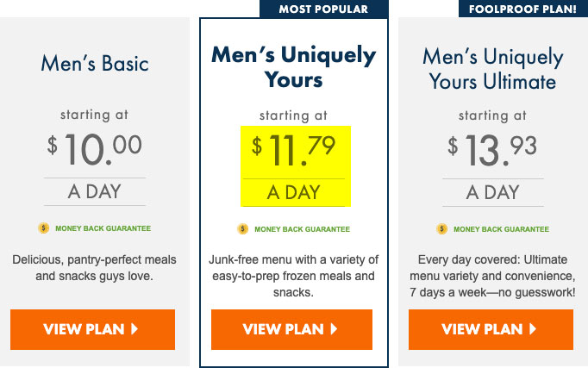Click the Men's Uniquely Yours money back coin icon
This screenshot has height=368, width=588.
click(x=242, y=228)
